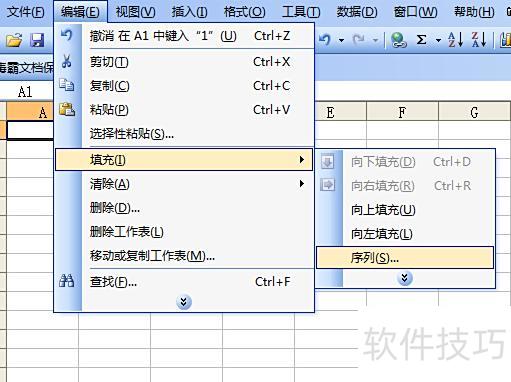Select 向下填充(D) in Fill submenu

[x=405, y=162]
